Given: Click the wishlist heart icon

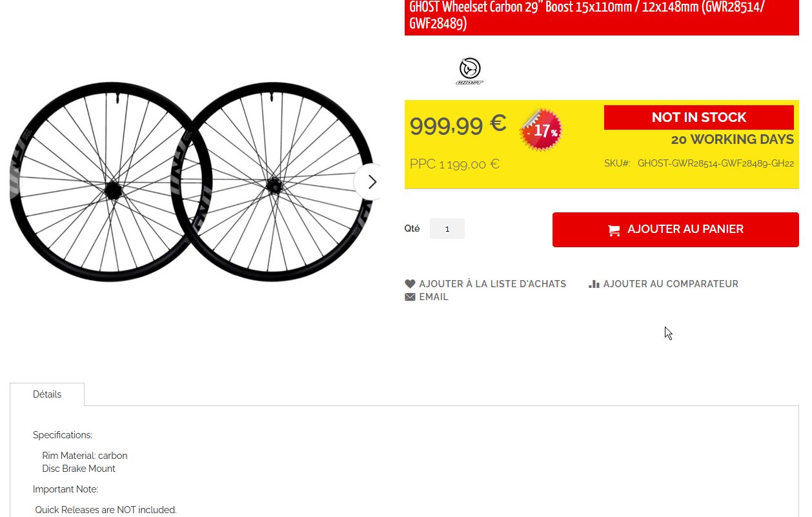Looking at the screenshot, I should point(410,283).
